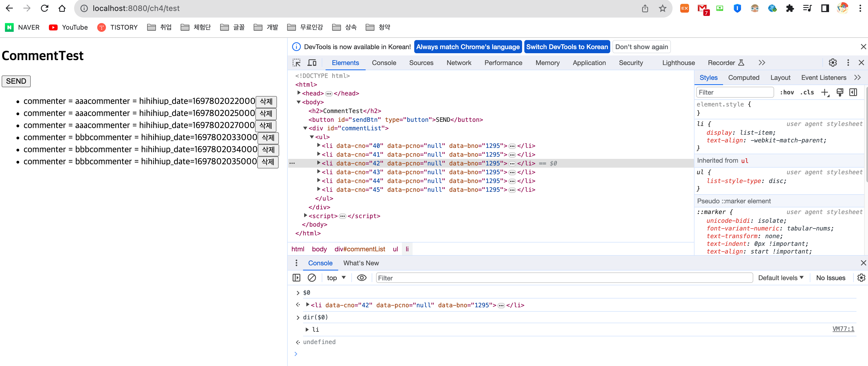This screenshot has width=868, height=366.
Task: Show console sidebar icon
Action: point(296,277)
